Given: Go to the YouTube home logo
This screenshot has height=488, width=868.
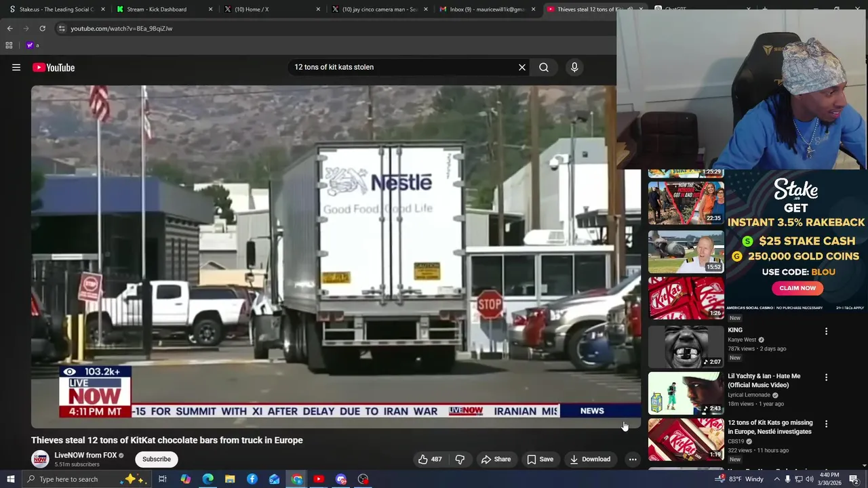Looking at the screenshot, I should [x=54, y=67].
